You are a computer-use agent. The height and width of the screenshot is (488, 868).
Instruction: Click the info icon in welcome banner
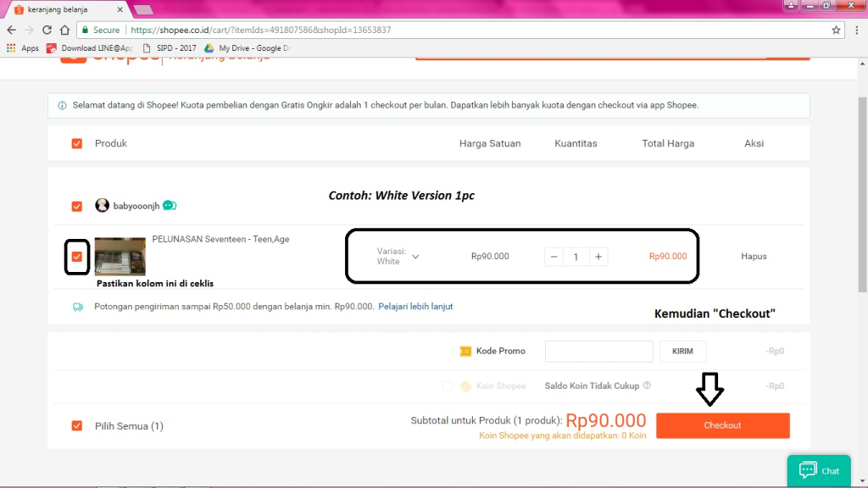click(62, 105)
